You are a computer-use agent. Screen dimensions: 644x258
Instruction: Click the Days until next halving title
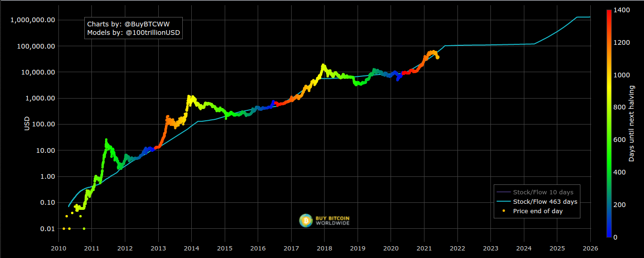tap(632, 124)
